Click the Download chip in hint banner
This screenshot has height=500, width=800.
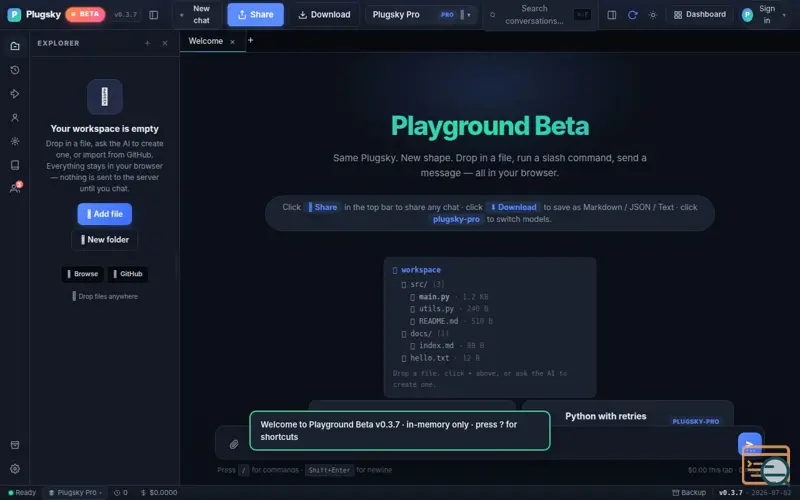pos(513,207)
